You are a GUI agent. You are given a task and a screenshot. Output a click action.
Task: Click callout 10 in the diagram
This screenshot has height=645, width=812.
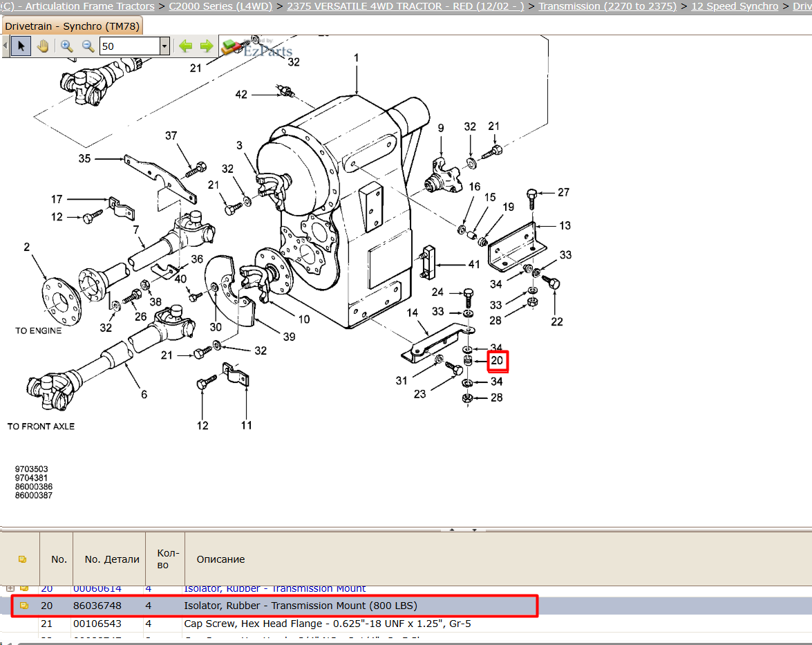tap(304, 319)
